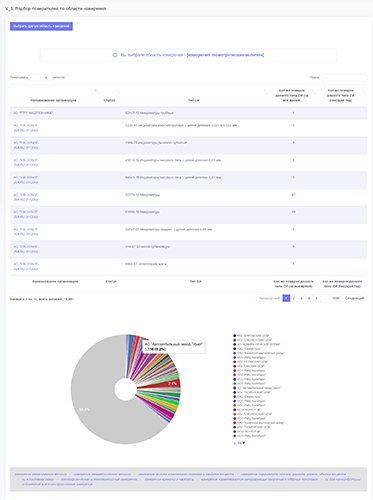Screen dimensions: 373x500
Task: Advance chart legend with the down arrow
Action: tap(244, 443)
